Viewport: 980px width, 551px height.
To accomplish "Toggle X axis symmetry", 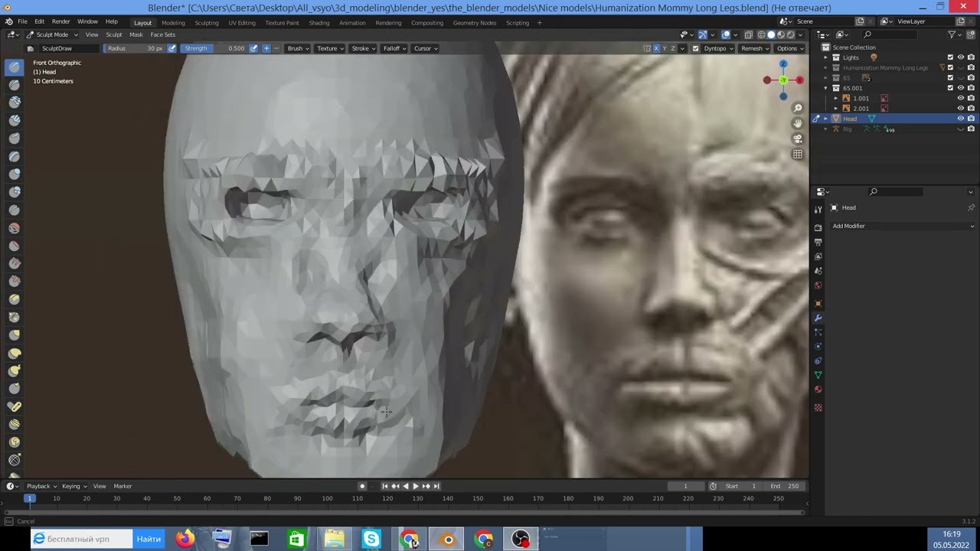I will [655, 48].
